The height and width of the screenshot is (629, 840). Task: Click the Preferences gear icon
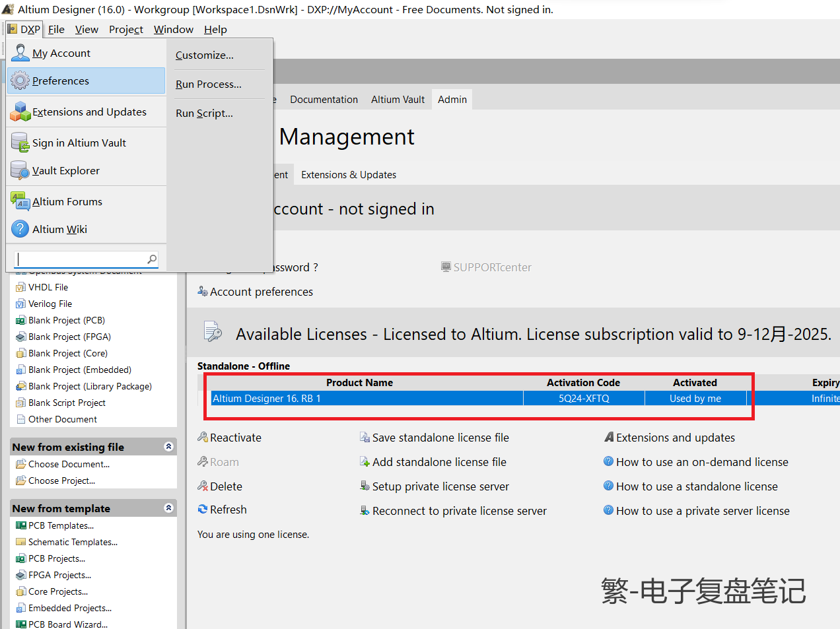point(20,81)
